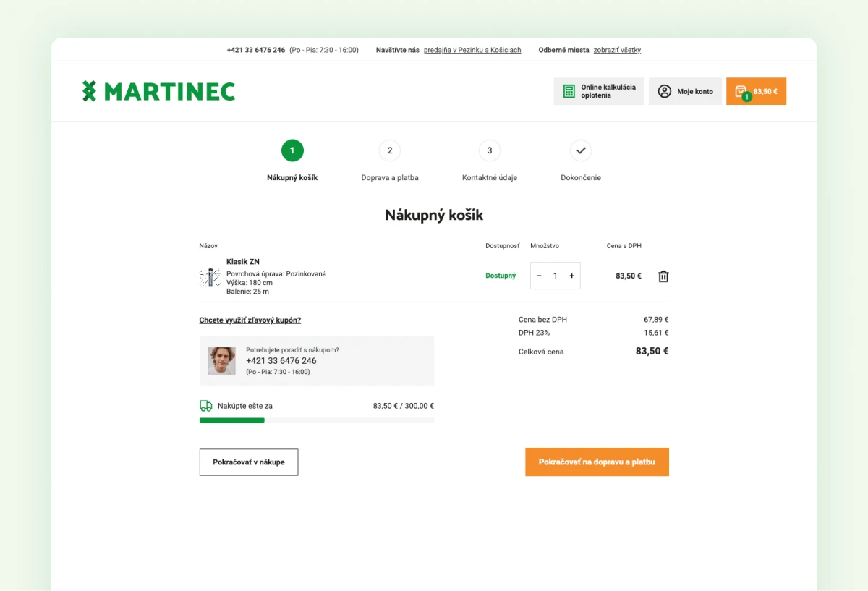
Task: Open the predajňa v Pezinku a Košiciach link
Action: 472,50
